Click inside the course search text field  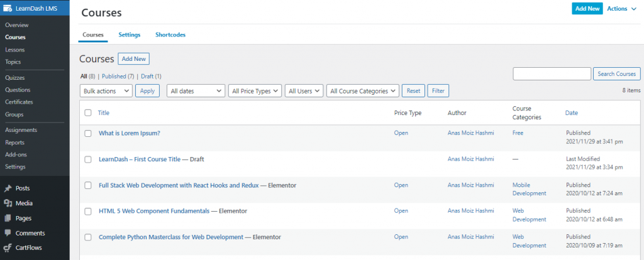pyautogui.click(x=552, y=74)
